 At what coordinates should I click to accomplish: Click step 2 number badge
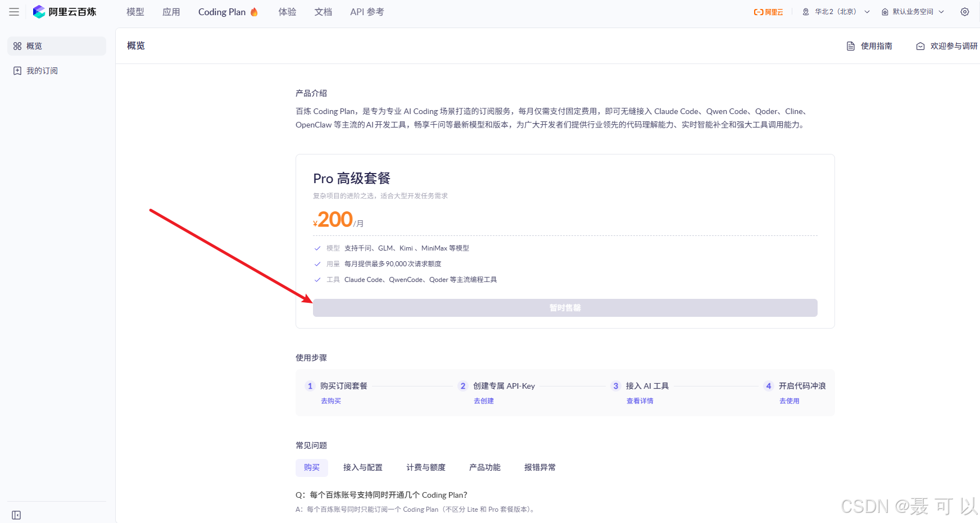pyautogui.click(x=463, y=386)
